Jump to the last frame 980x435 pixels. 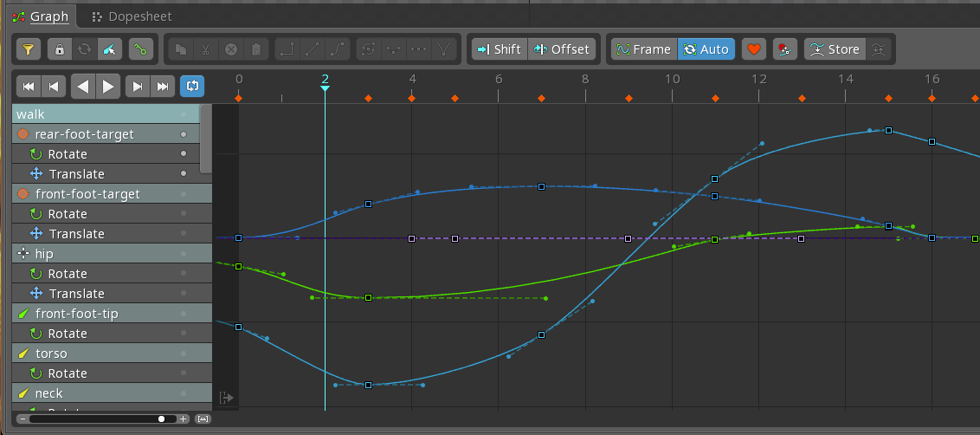pyautogui.click(x=163, y=87)
